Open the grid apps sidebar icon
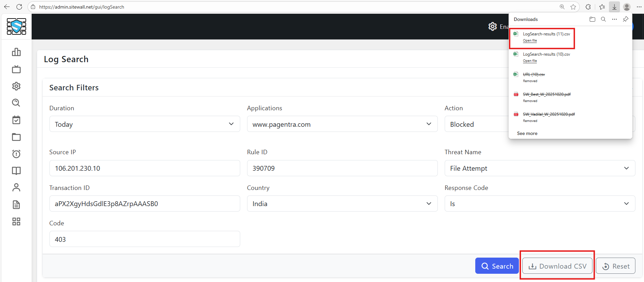 [16, 222]
